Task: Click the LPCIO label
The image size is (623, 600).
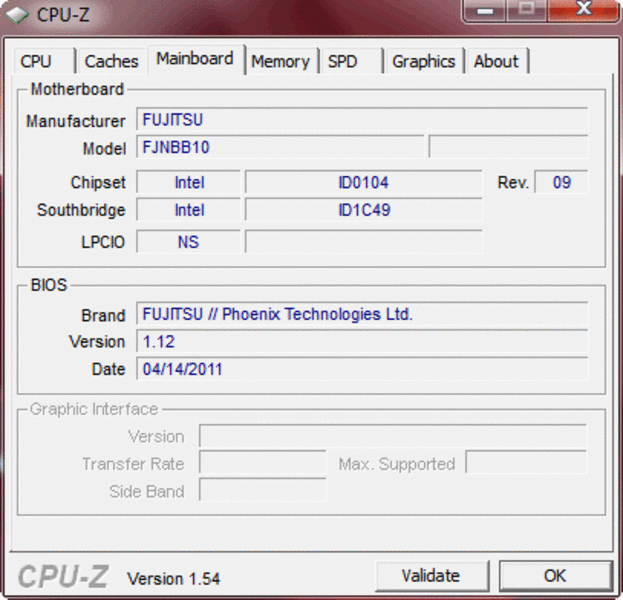Action: [103, 242]
